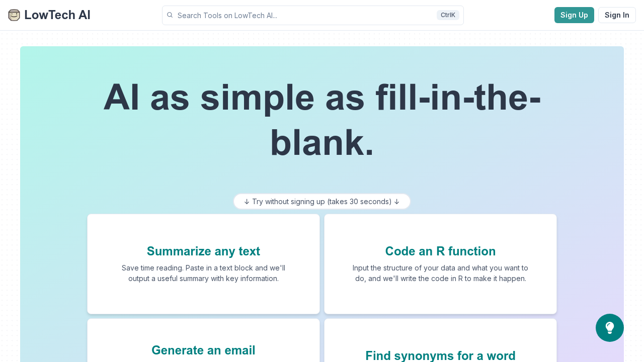Viewport: 644px width, 362px height.
Task: Click the 'Try without signing up' pill
Action: click(322, 202)
